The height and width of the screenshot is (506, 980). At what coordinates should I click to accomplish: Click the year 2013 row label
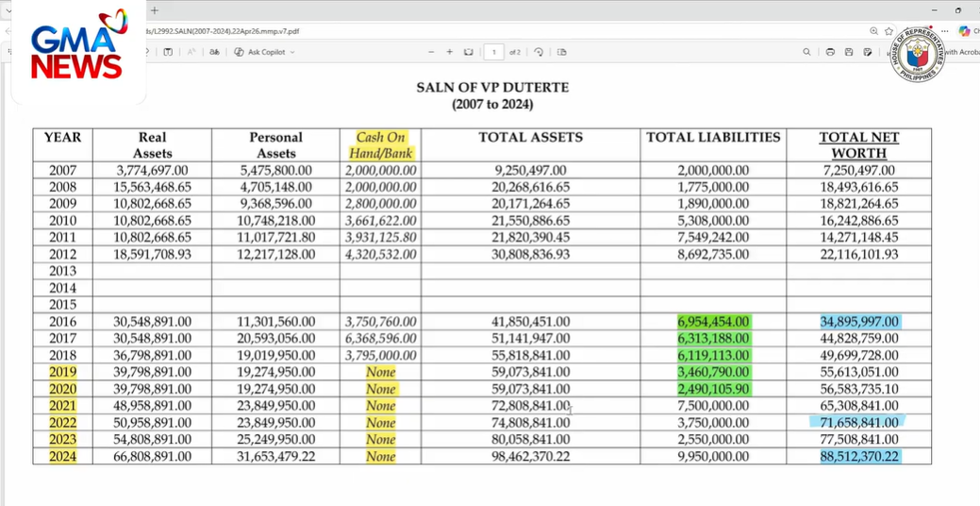tap(62, 271)
